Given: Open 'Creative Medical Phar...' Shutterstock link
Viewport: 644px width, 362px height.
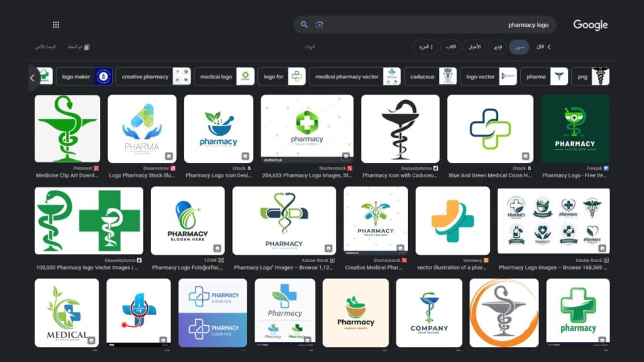Looking at the screenshot, I should click(x=374, y=268).
